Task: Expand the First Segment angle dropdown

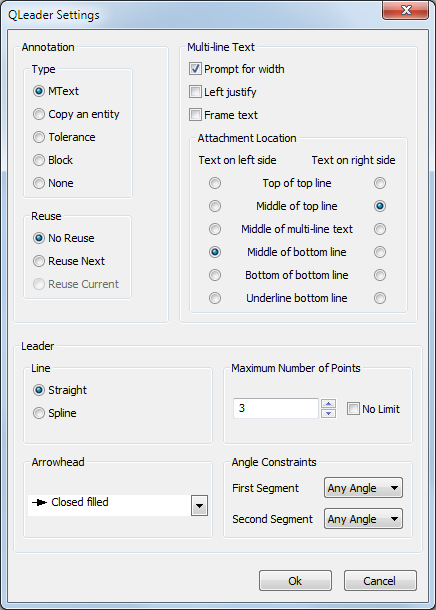Action: (363, 488)
